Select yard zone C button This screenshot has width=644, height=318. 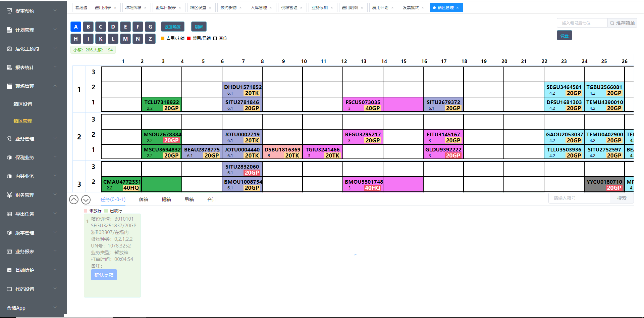[x=101, y=27]
